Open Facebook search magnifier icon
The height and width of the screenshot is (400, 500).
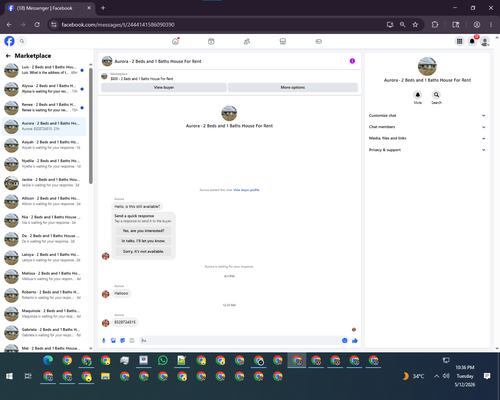coord(22,41)
